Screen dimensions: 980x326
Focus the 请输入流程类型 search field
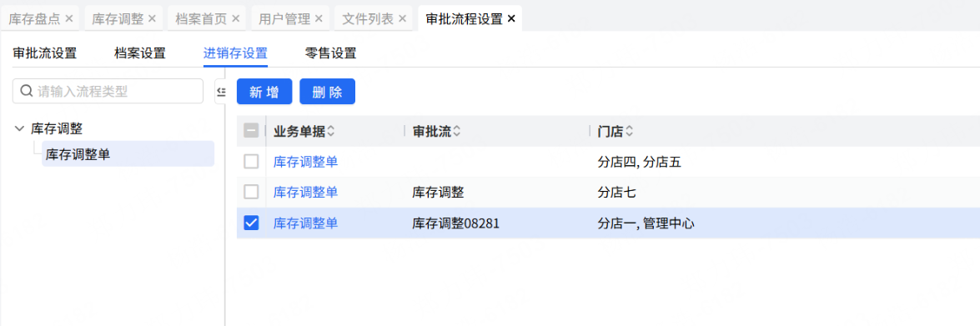click(108, 91)
